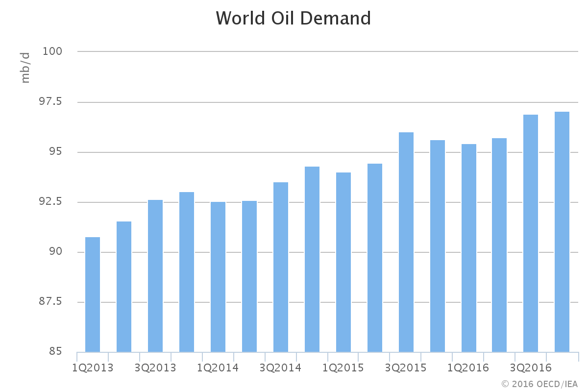Select the 1Q2015 bar
The width and height of the screenshot is (588, 392).
tap(343, 262)
